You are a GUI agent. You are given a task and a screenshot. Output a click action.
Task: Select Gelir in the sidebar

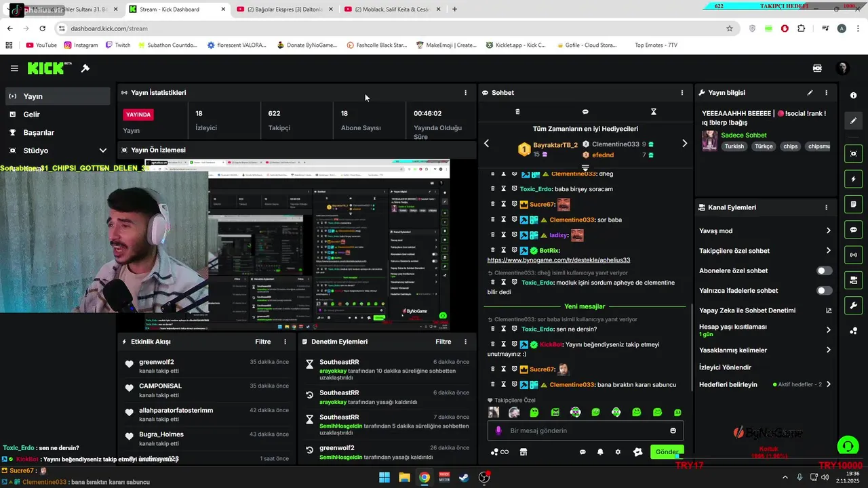(58, 115)
